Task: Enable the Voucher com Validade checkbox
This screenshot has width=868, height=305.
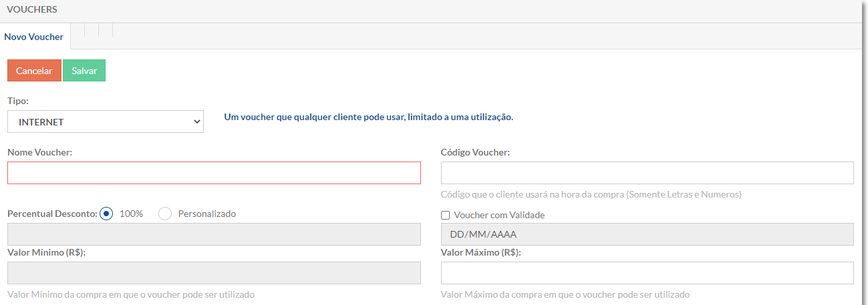Action: point(446,216)
